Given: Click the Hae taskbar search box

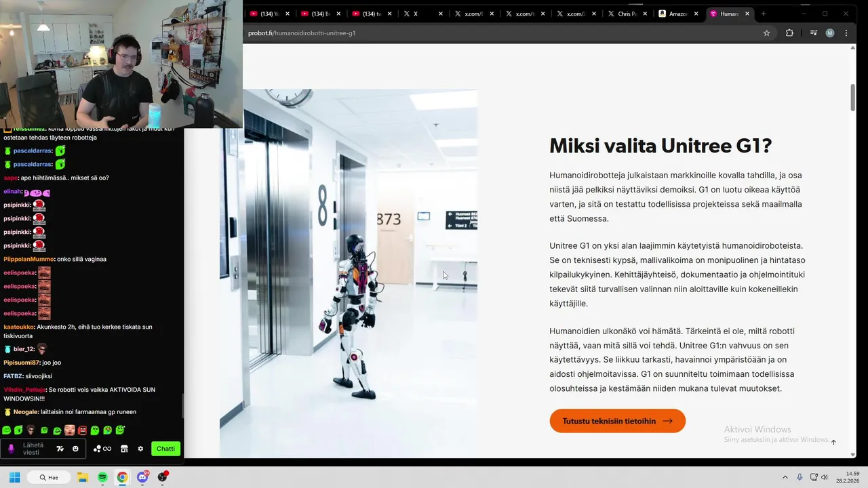Looking at the screenshot, I should click(49, 477).
